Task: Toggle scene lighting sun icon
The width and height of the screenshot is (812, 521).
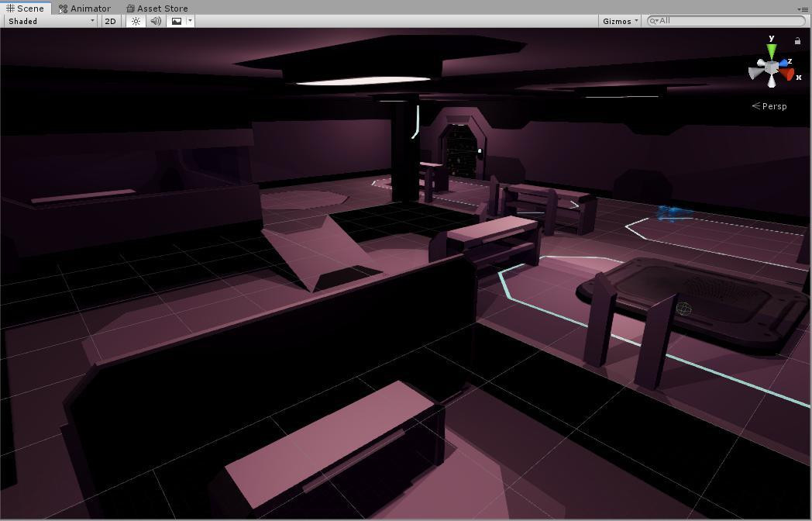Action: (136, 21)
